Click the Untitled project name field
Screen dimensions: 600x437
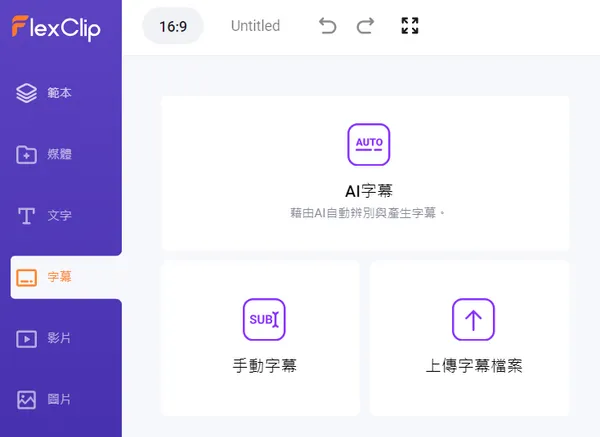[x=256, y=26]
